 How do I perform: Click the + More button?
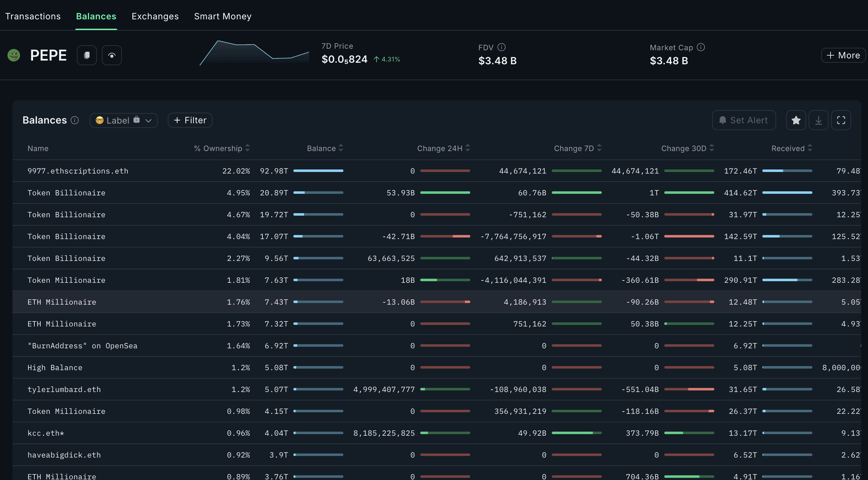tap(843, 55)
